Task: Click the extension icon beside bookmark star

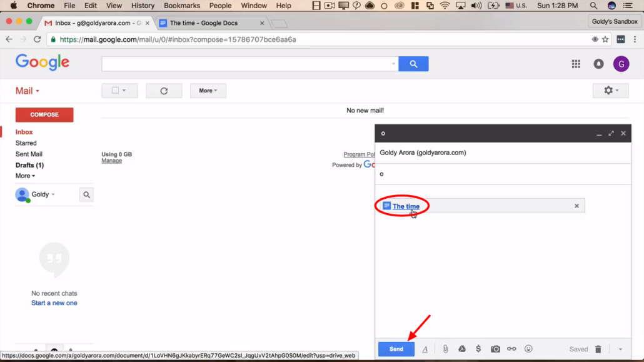Action: pyautogui.click(x=621, y=39)
